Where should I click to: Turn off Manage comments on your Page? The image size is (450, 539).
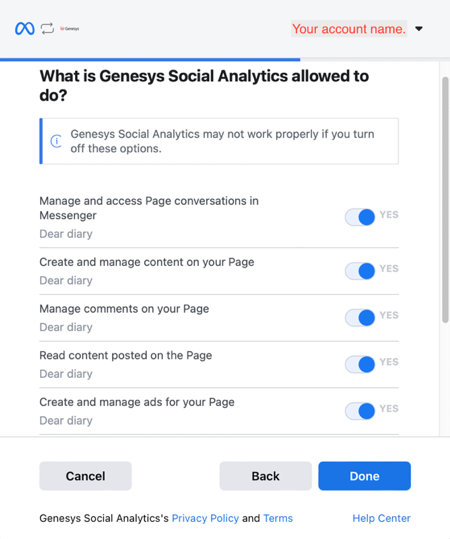click(x=360, y=318)
